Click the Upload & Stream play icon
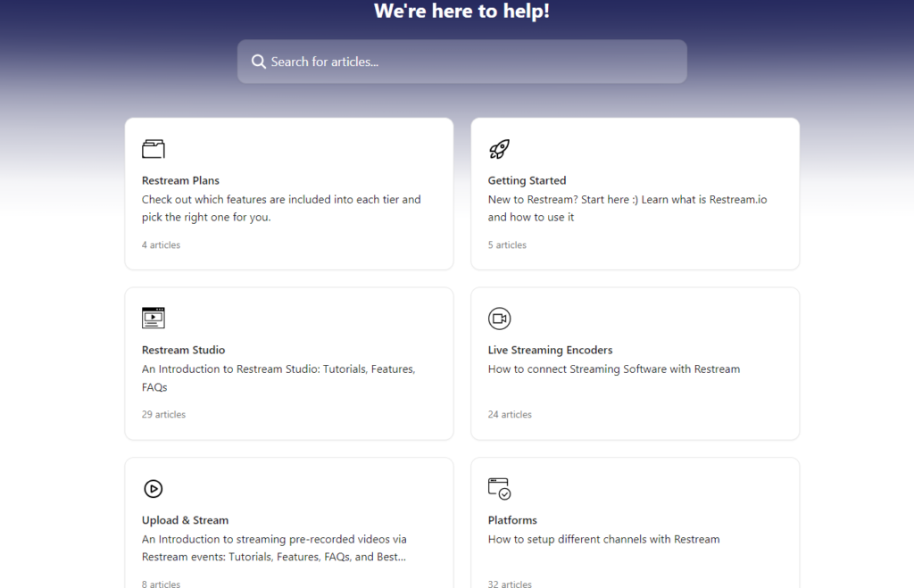914x588 pixels. tap(154, 488)
